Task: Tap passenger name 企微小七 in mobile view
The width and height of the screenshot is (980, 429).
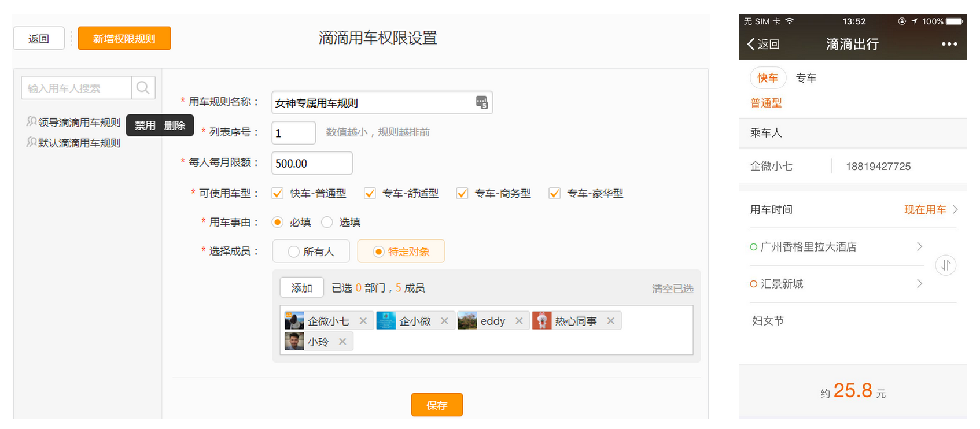Action: coord(771,167)
